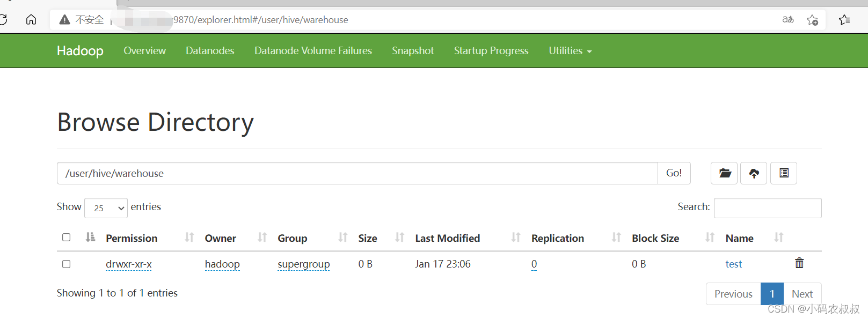The width and height of the screenshot is (868, 319).
Task: Select page 1 in pagination
Action: coord(772,294)
